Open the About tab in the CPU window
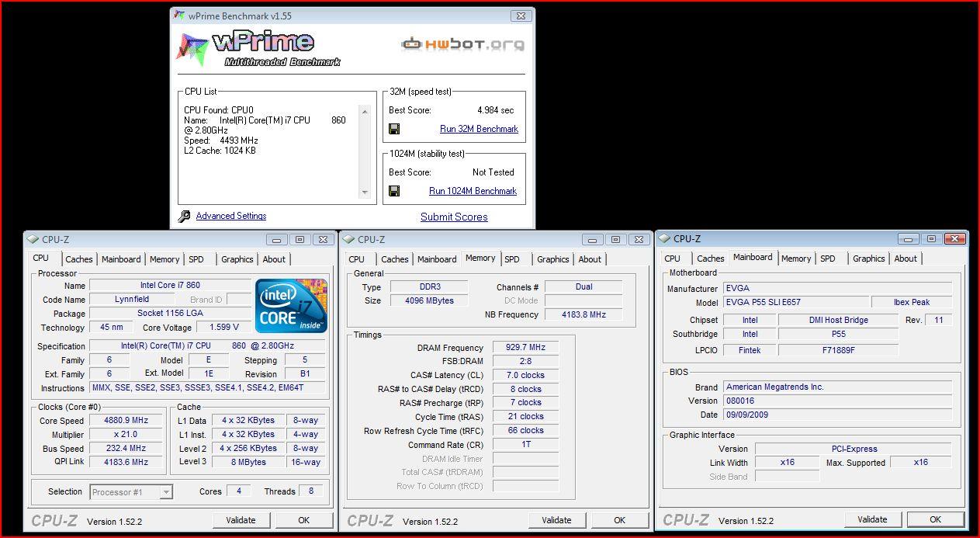The image size is (980, 538). [x=274, y=259]
